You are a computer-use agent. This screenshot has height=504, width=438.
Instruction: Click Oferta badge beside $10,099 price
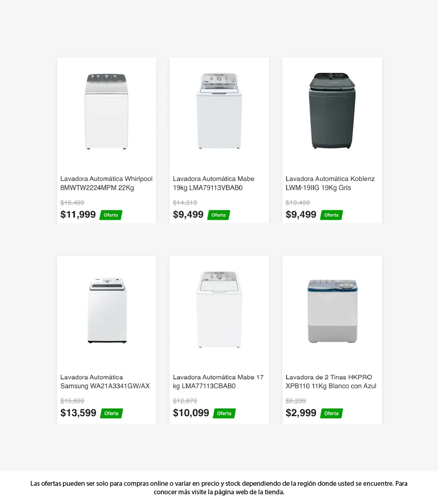224,413
